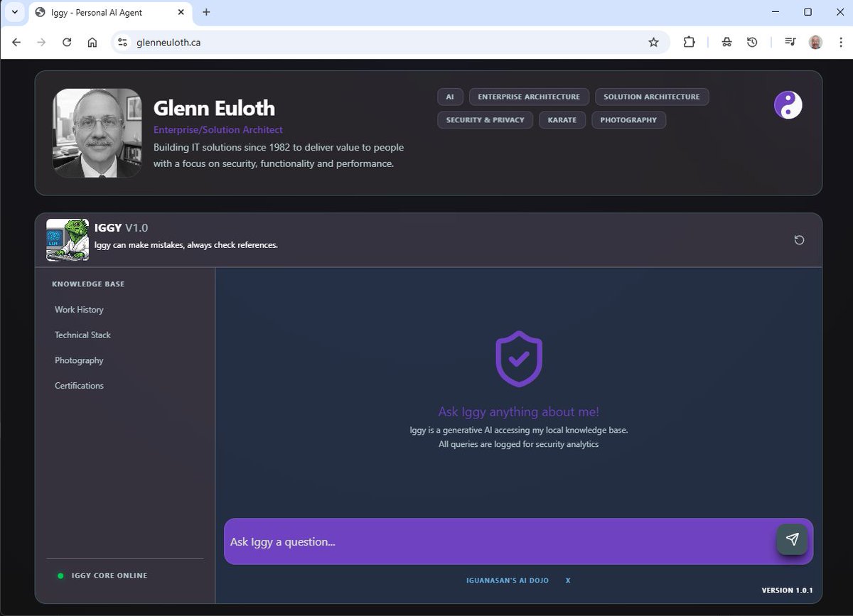
Task: Send the question with the paper-plane button
Action: coord(792,539)
